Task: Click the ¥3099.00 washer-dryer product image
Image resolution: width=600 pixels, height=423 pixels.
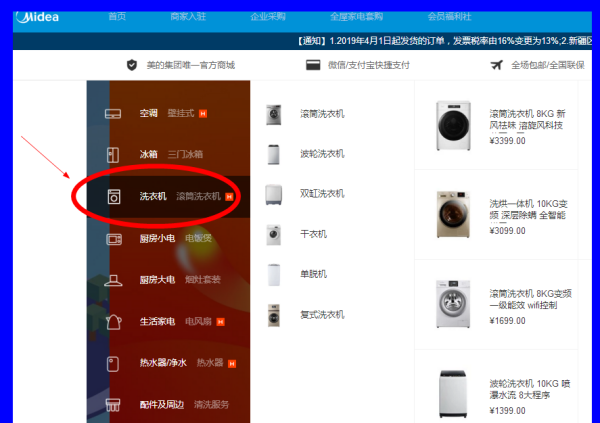Action: [x=453, y=215]
